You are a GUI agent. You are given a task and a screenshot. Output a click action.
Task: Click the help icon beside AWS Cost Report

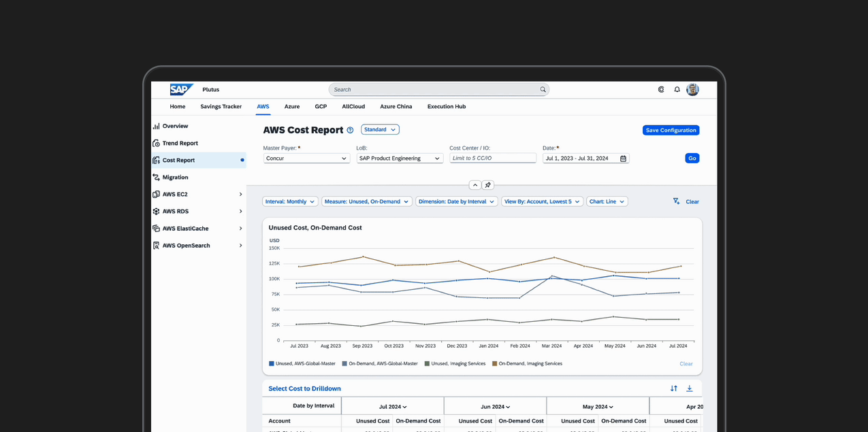350,130
